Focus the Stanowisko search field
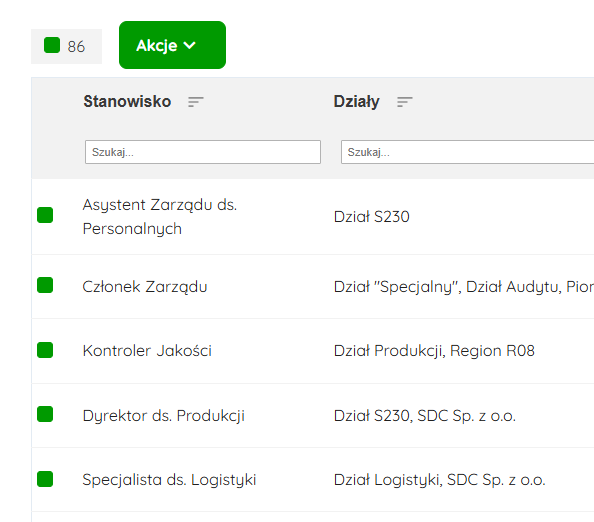This screenshot has width=594, height=522. (x=203, y=152)
